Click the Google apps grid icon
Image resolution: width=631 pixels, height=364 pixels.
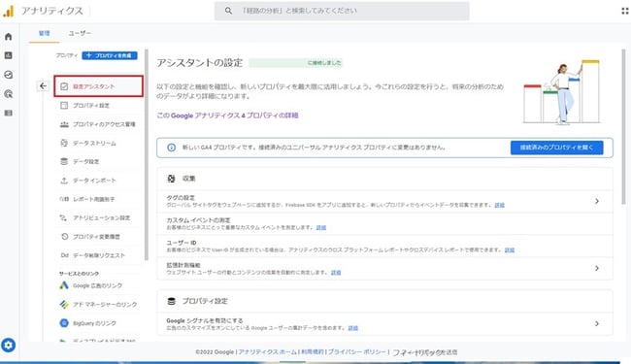[625, 11]
